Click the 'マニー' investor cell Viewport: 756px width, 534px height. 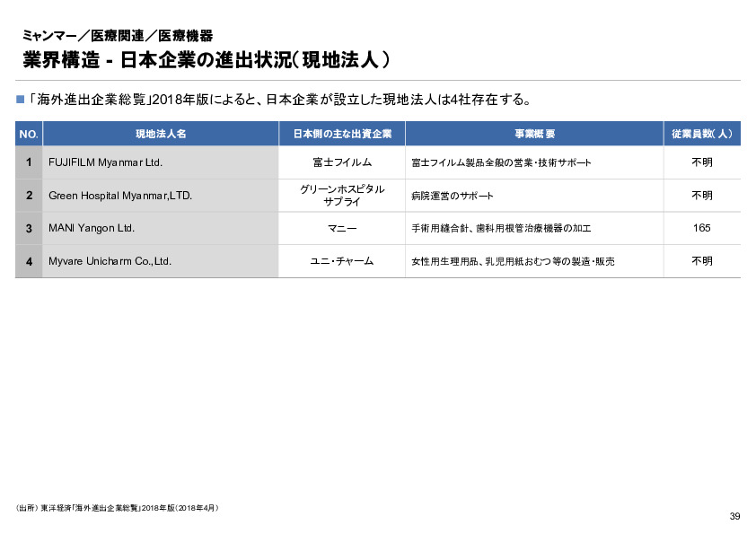coord(342,228)
